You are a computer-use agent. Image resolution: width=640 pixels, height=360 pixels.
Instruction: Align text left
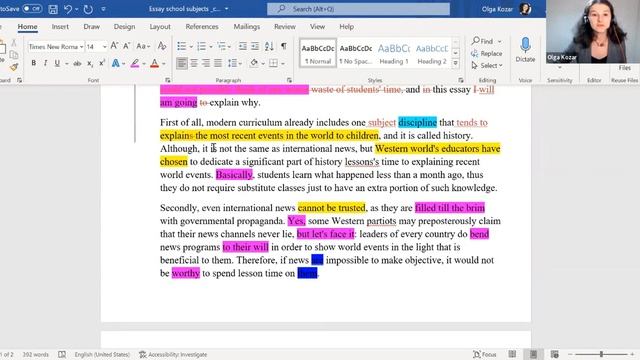pos(182,63)
